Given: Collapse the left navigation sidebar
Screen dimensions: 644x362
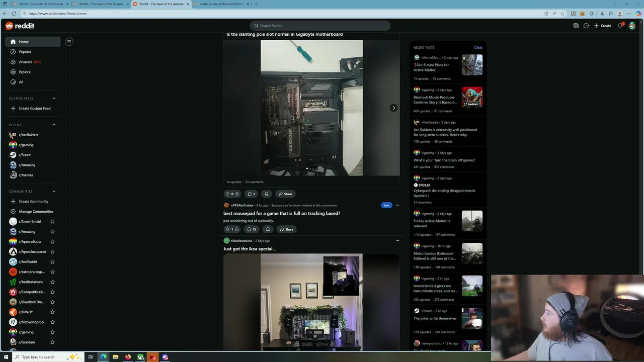Looking at the screenshot, I should pyautogui.click(x=69, y=42).
